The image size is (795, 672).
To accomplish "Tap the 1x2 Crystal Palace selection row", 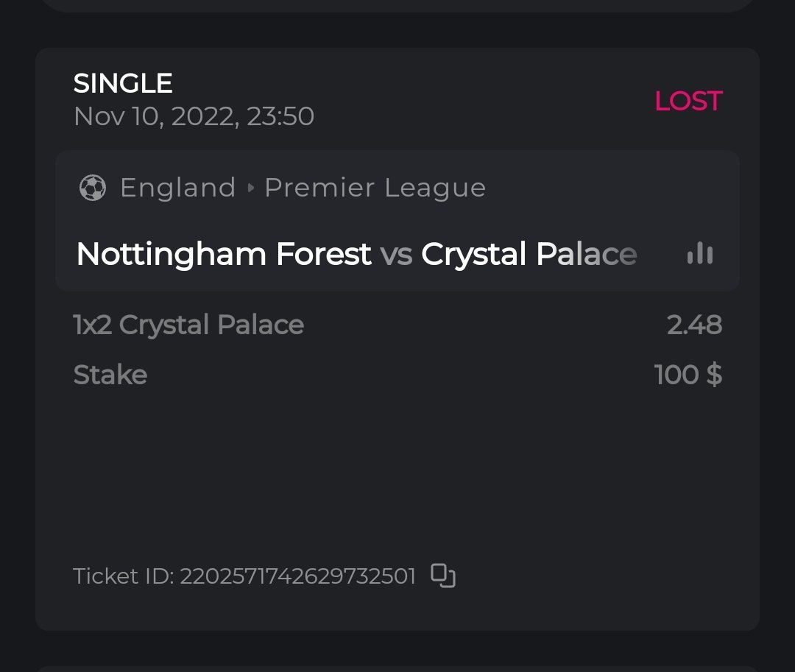I will point(188,325).
